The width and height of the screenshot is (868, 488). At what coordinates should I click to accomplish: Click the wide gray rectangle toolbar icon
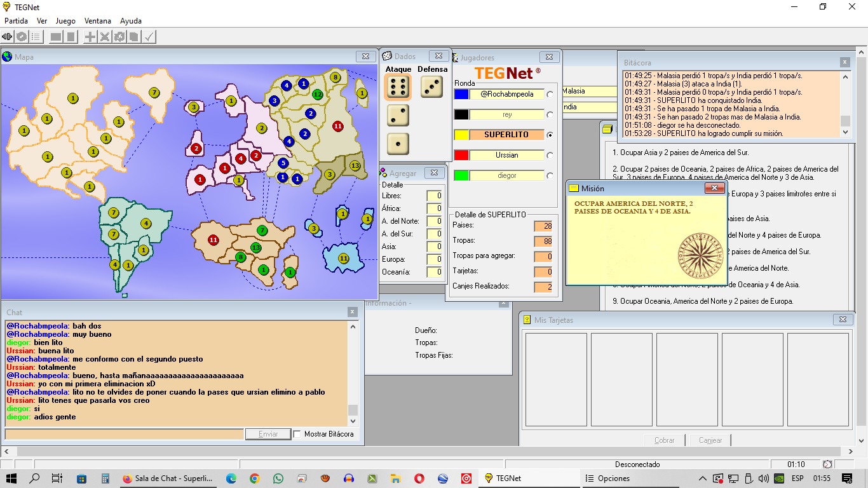pyautogui.click(x=56, y=37)
